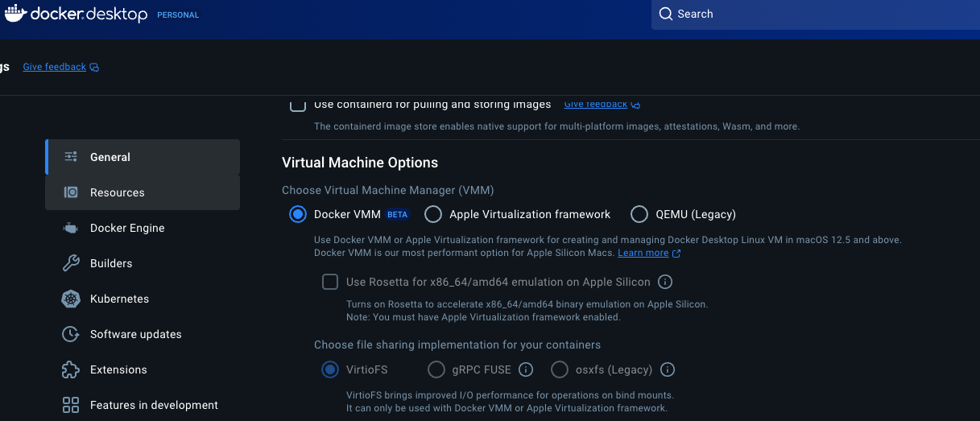Click into the Search field
The image size is (980, 421).
pos(816,14)
